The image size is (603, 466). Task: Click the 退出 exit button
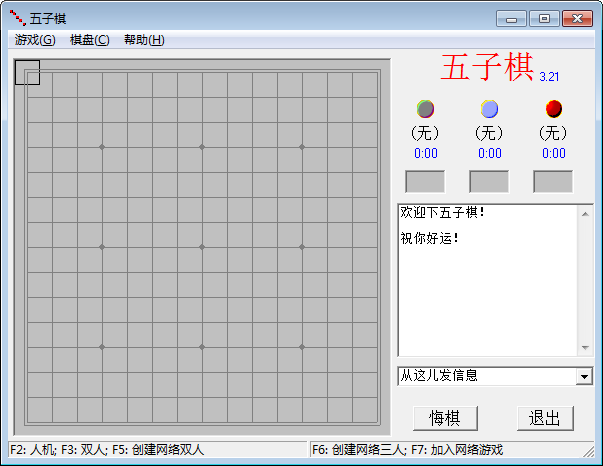coord(545,418)
